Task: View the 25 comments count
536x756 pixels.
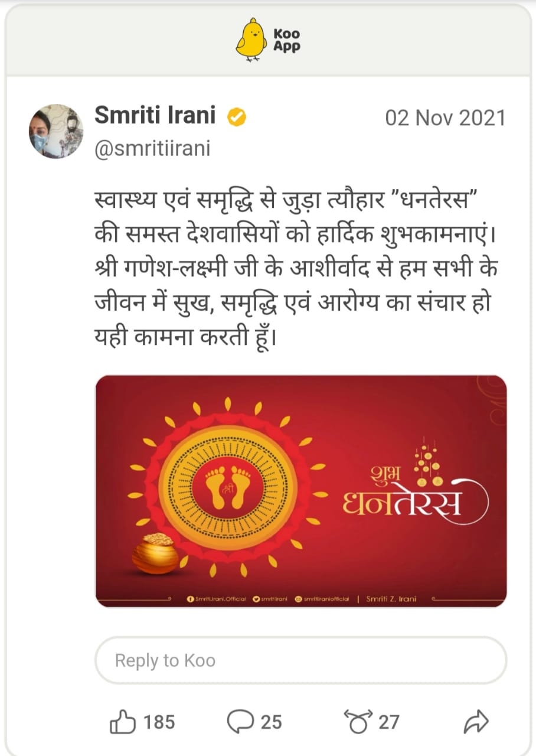Action: coord(271,722)
